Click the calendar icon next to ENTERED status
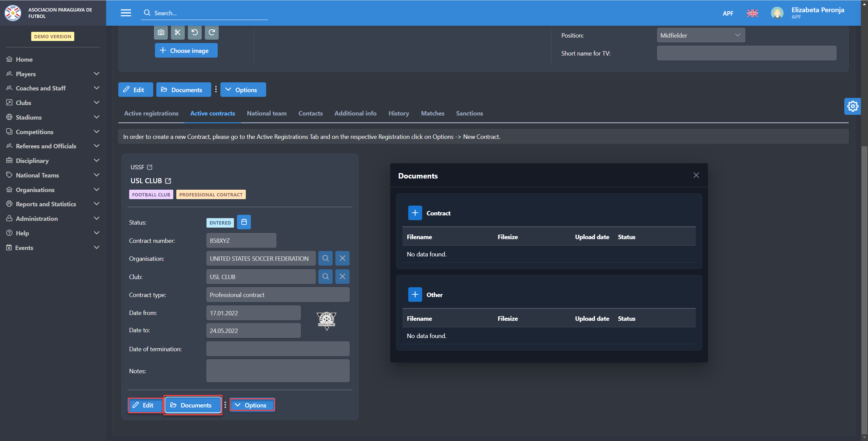The image size is (868, 441). [x=244, y=222]
